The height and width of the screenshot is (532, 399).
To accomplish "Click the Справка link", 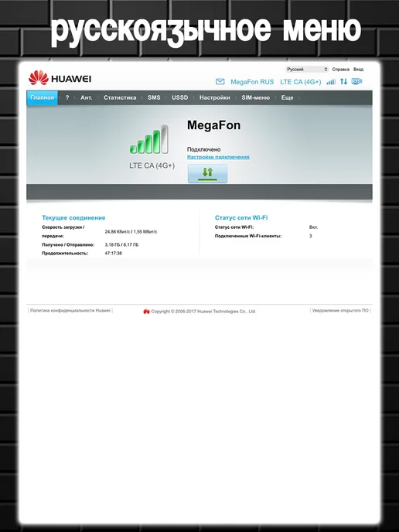I will coord(341,70).
